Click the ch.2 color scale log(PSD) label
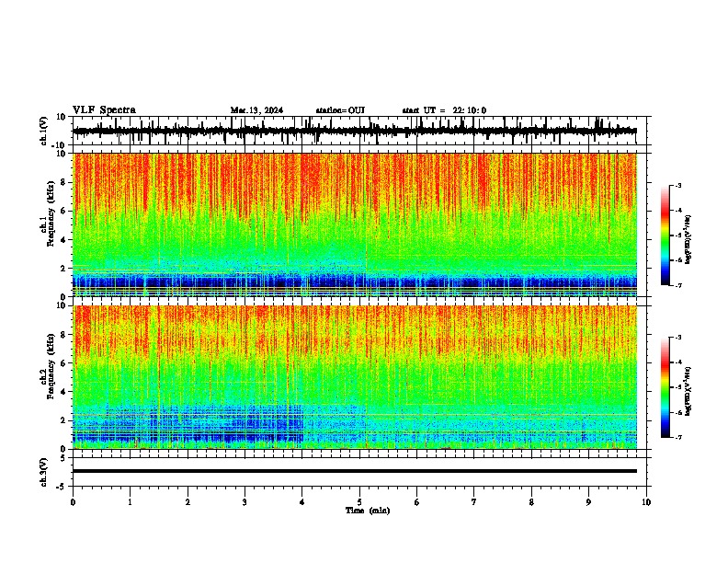The width and height of the screenshot is (728, 563). [688, 391]
